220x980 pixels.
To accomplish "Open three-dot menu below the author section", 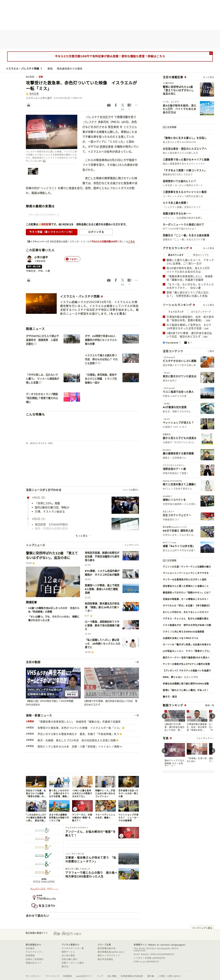I will 136,280.
